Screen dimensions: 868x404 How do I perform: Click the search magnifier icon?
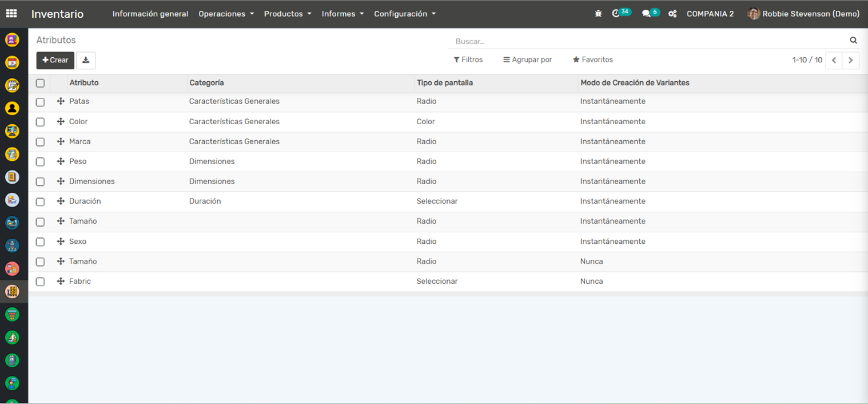(x=853, y=41)
